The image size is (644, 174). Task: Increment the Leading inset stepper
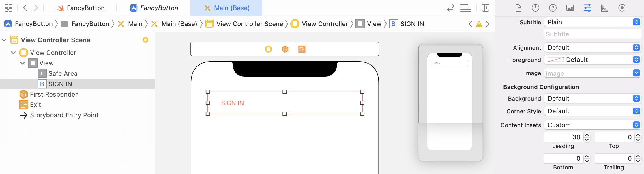click(x=587, y=135)
